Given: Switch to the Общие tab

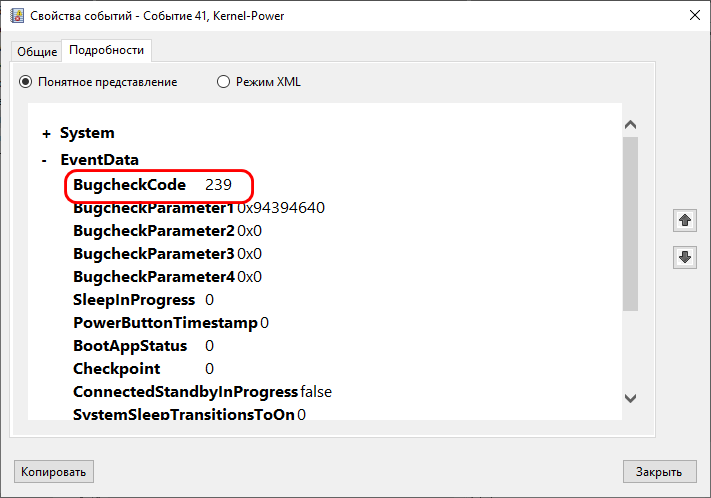Looking at the screenshot, I should (x=37, y=52).
